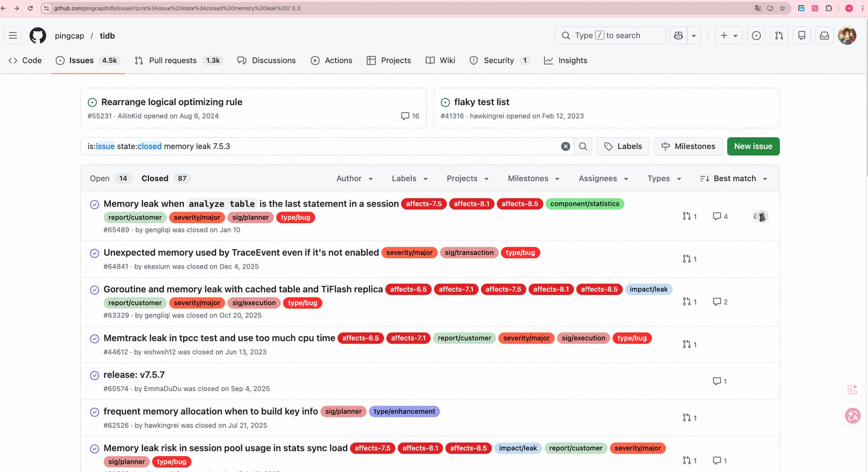Open the floating apps grid widget

click(x=852, y=389)
